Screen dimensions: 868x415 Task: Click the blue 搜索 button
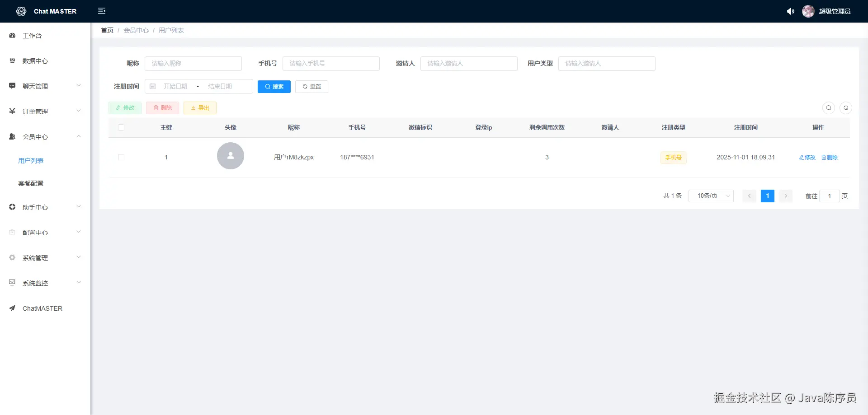pyautogui.click(x=274, y=87)
